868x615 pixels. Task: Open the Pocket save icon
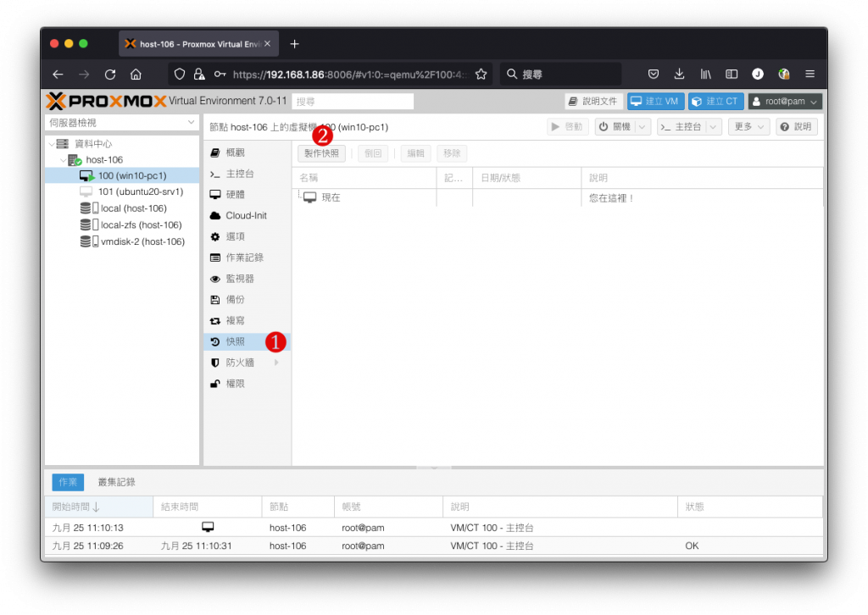click(x=654, y=74)
